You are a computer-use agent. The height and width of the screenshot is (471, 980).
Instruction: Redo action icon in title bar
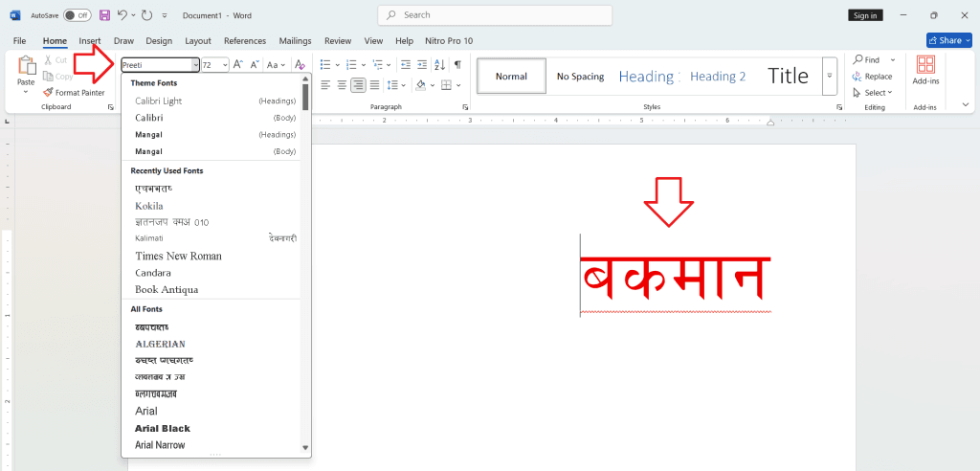(x=146, y=15)
